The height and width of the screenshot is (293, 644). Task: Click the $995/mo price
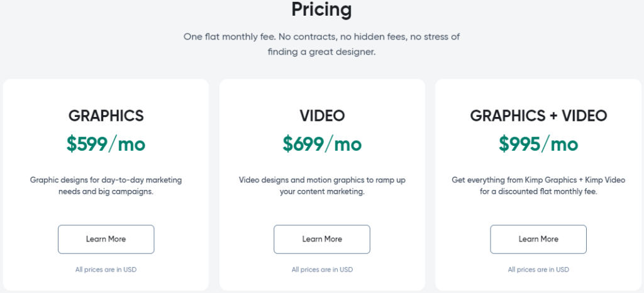coord(538,144)
